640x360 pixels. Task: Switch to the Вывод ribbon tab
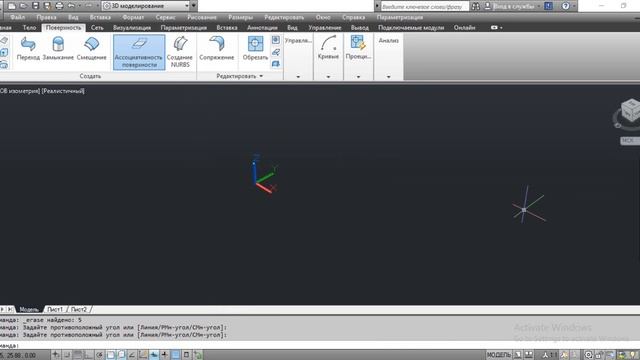pyautogui.click(x=360, y=27)
